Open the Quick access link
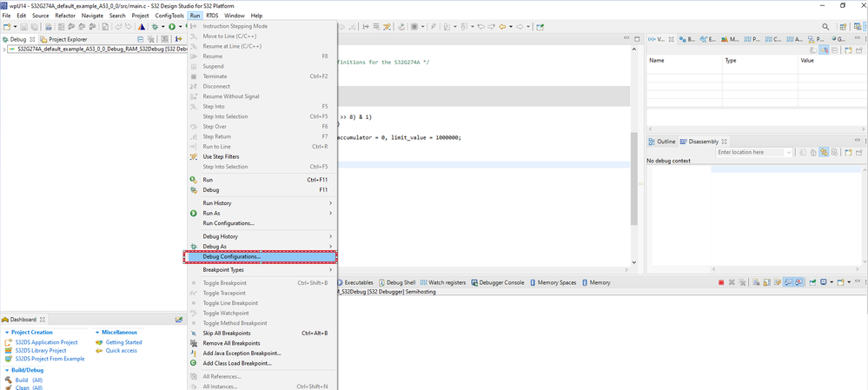868x390 pixels. click(x=122, y=350)
